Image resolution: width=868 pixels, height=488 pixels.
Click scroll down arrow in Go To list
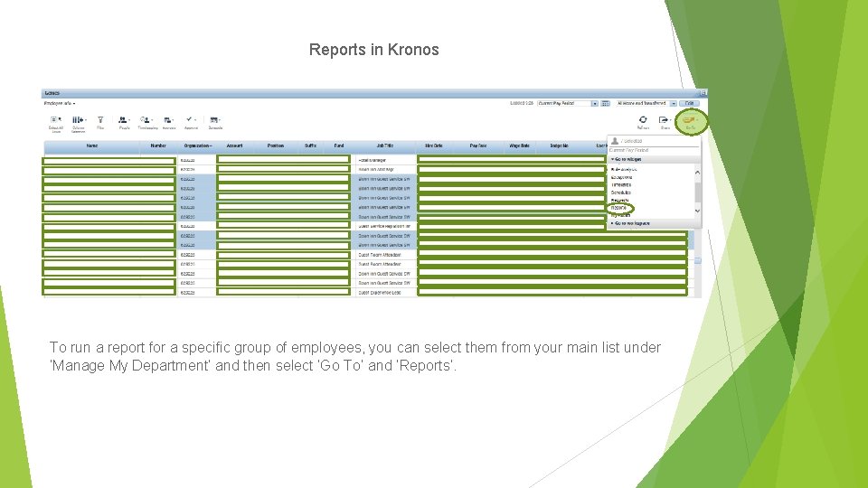tap(697, 211)
